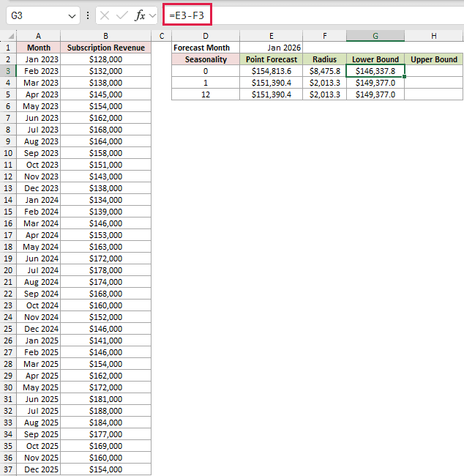The image size is (464, 476).
Task: Click the 'Jan 2023' month cell
Action: click(39, 59)
